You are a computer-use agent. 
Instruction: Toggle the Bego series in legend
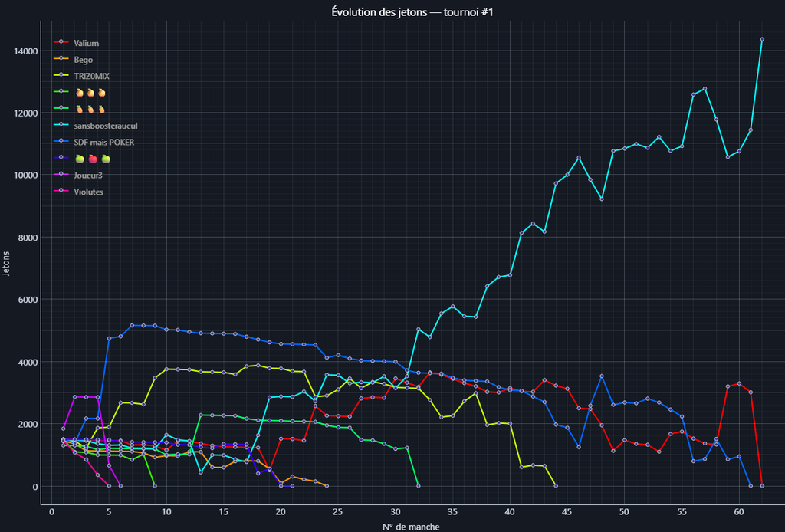[83, 59]
